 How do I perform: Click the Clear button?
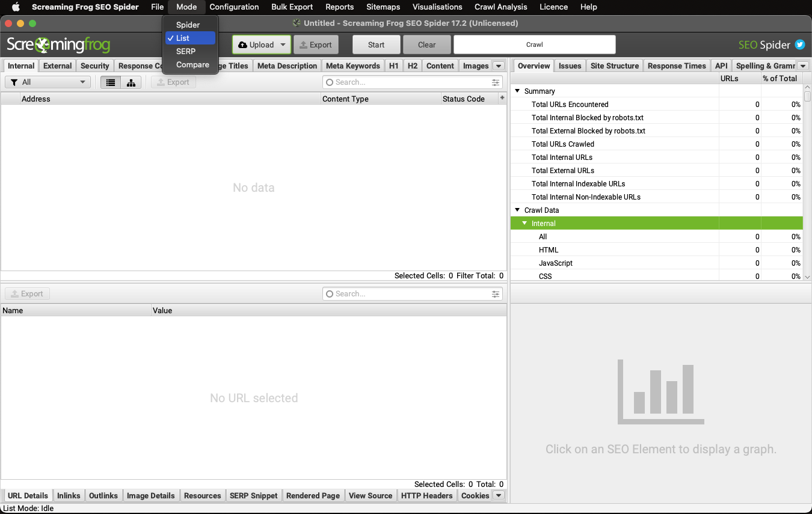pos(427,44)
